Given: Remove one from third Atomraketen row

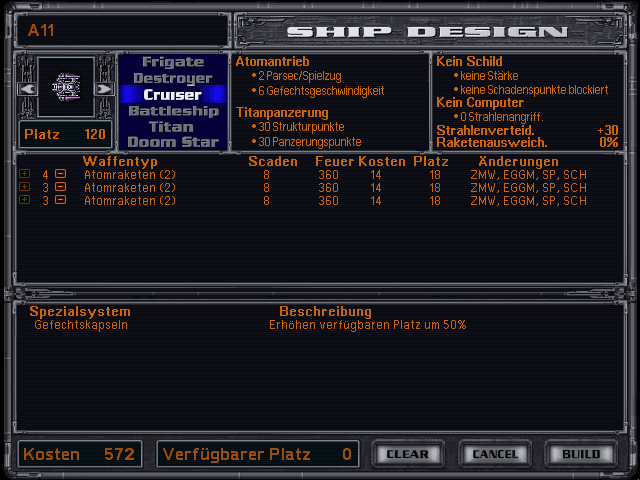Looking at the screenshot, I should 60,201.
